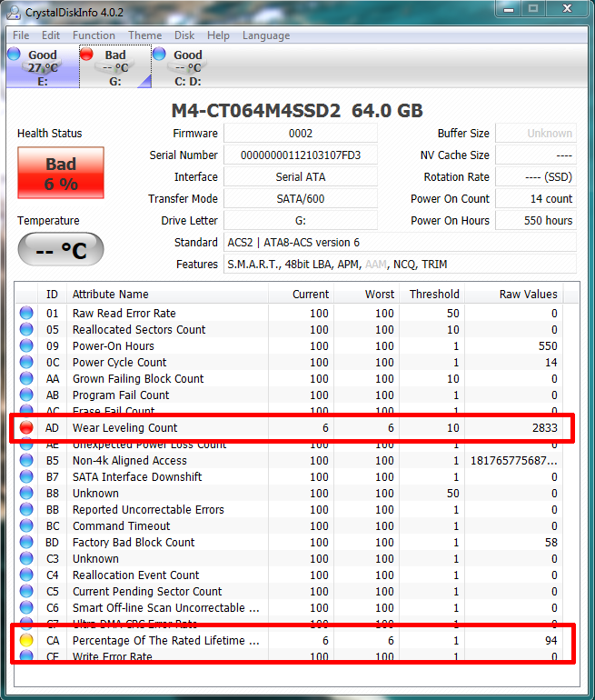Click the status orb for Non-4k Aligned Access
This screenshot has width=595, height=700.
[26, 460]
